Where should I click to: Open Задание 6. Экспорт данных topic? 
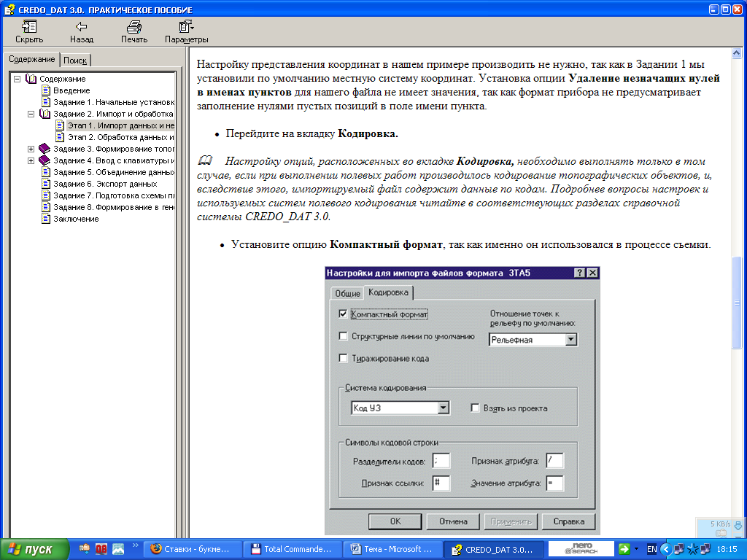pos(105,184)
